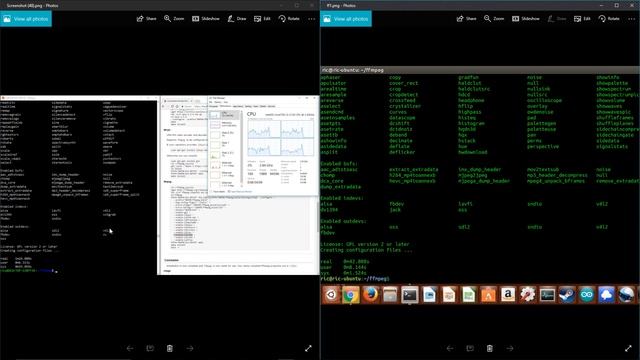The image size is (640, 360).
Task: Open View all photos in Screenshot (40).png window
Action: click(26, 19)
